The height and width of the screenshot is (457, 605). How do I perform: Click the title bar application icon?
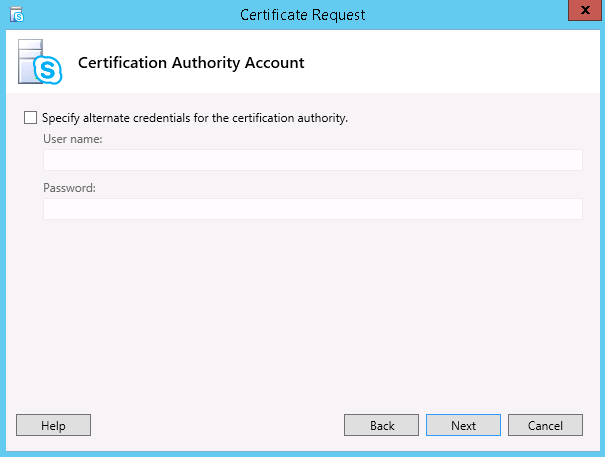point(17,15)
